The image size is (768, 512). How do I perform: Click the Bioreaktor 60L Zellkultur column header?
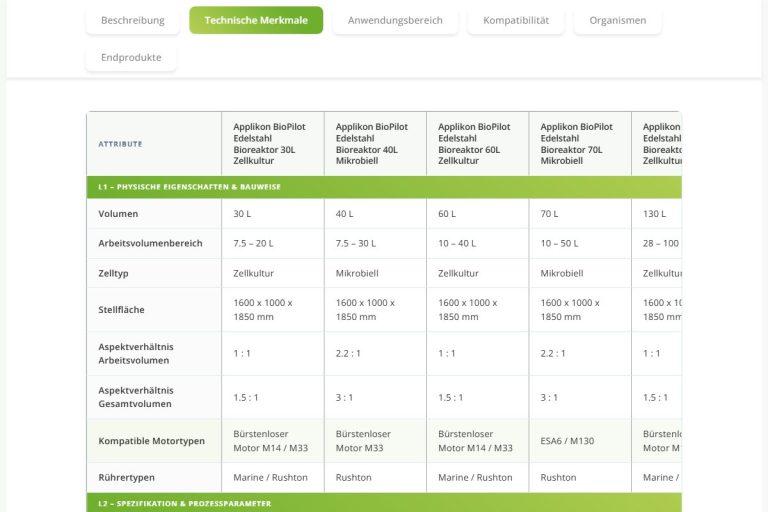pyautogui.click(x=478, y=144)
